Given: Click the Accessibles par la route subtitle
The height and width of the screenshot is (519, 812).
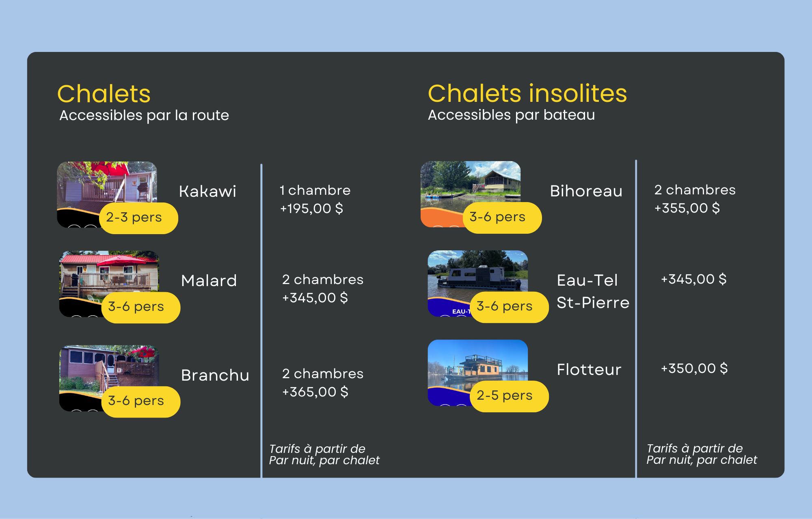Looking at the screenshot, I should point(144,115).
